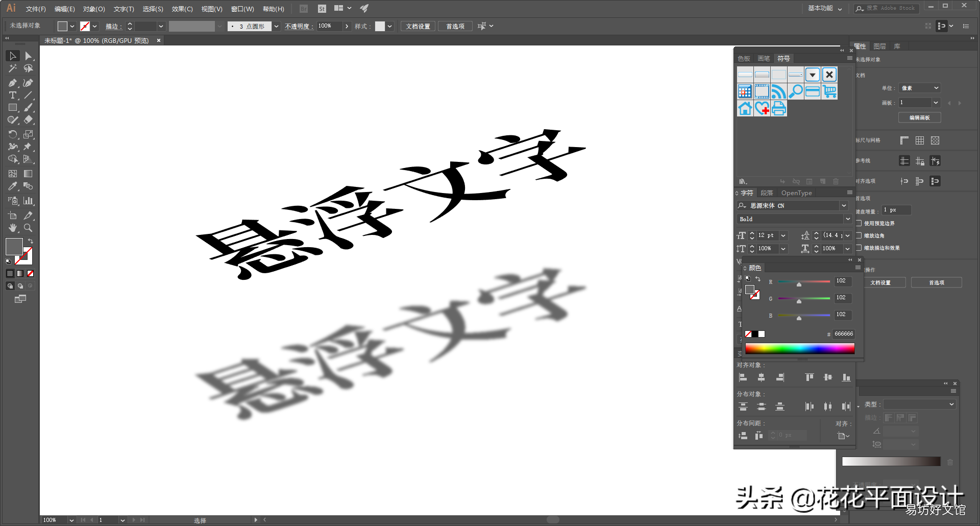Click vertical align top icon

[810, 377]
